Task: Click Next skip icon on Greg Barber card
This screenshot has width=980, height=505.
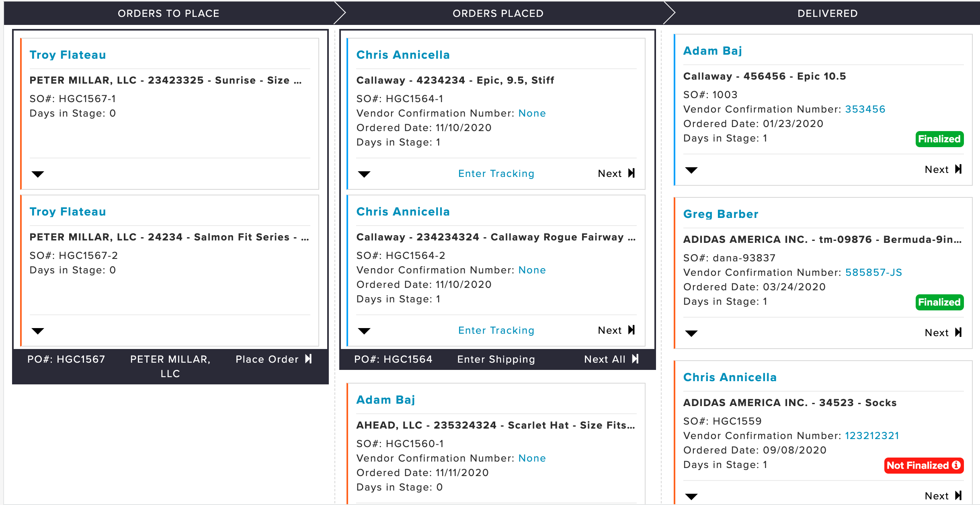Action: click(958, 333)
